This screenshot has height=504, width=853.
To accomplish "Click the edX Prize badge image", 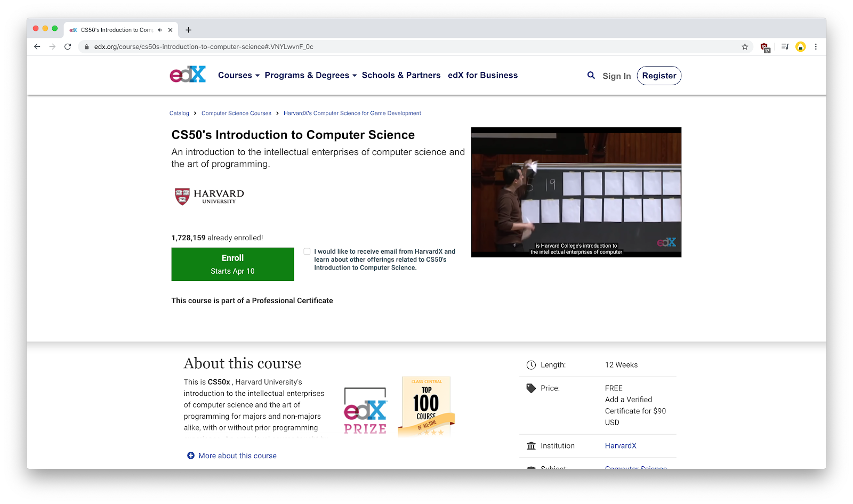I will click(x=365, y=410).
